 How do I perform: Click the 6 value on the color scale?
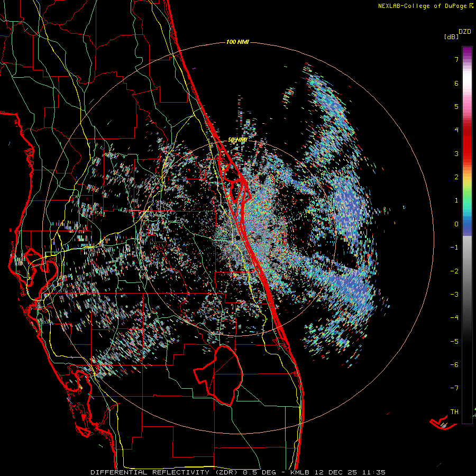click(456, 83)
